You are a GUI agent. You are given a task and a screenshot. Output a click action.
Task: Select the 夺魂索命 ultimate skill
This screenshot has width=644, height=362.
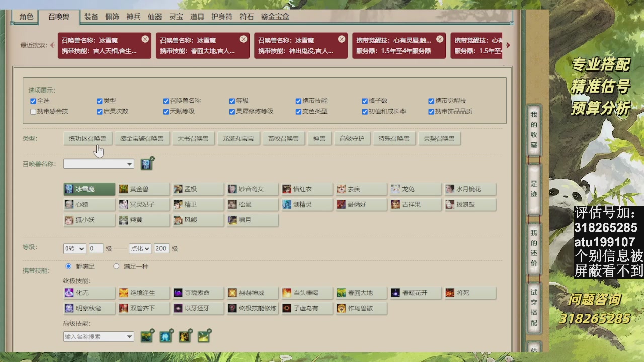pos(198,293)
